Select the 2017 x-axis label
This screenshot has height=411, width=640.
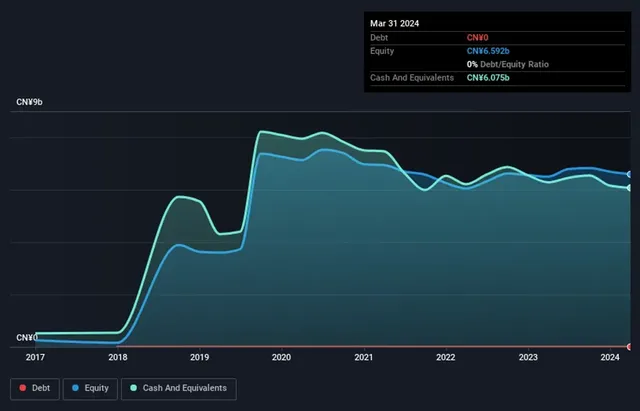(x=35, y=357)
